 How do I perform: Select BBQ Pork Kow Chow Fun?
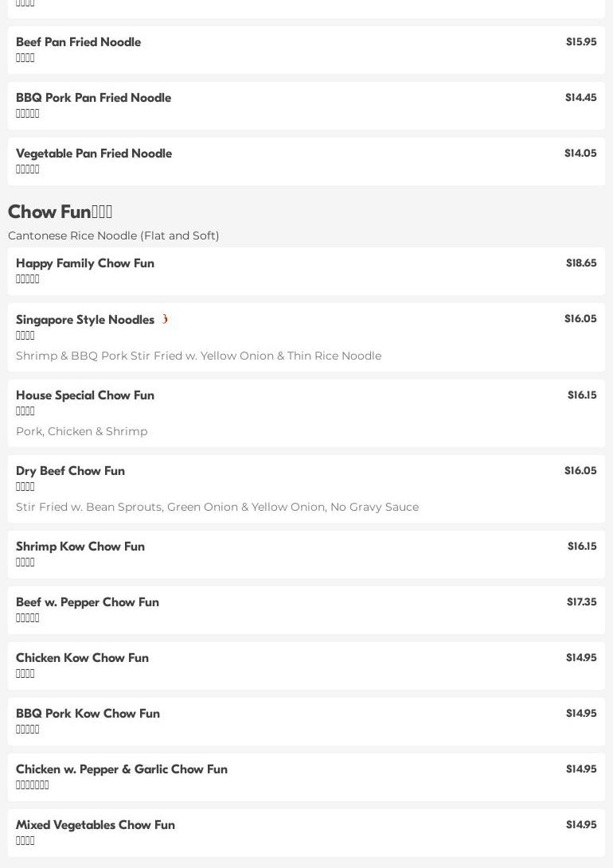coord(306,722)
